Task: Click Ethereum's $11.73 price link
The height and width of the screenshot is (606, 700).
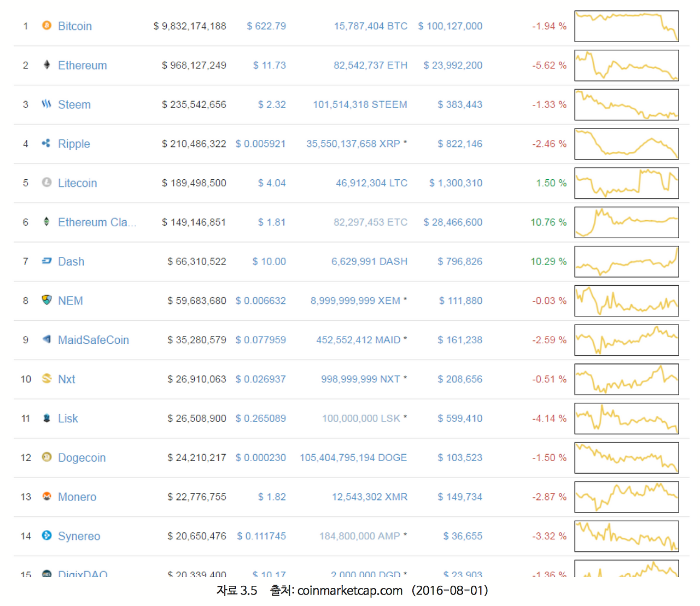Action: point(269,65)
